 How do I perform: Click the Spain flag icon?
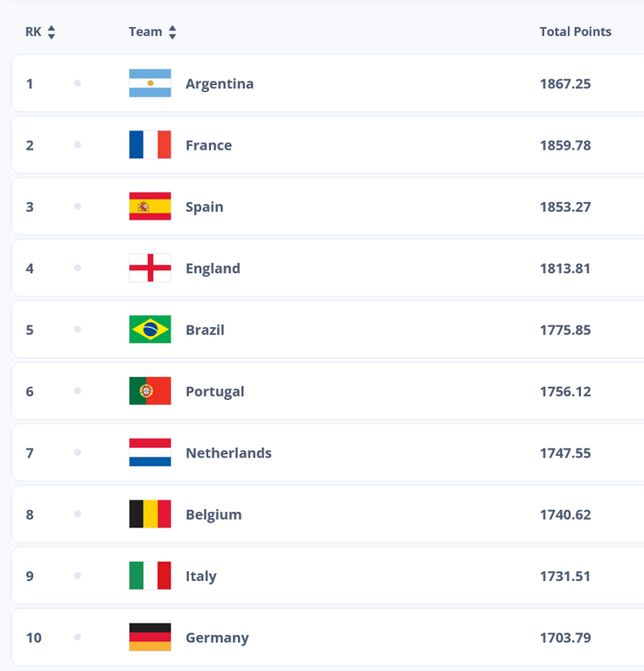(x=150, y=206)
